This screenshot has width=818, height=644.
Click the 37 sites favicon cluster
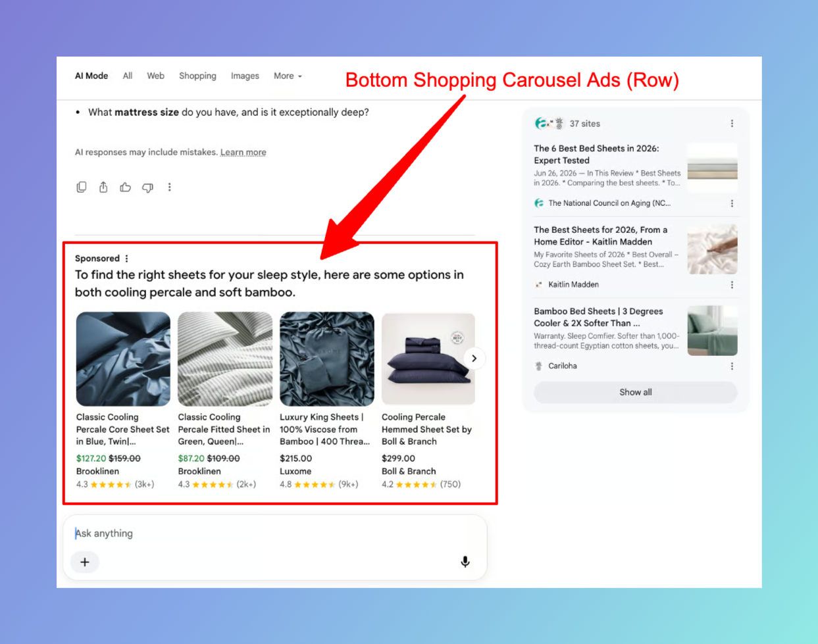tap(550, 124)
